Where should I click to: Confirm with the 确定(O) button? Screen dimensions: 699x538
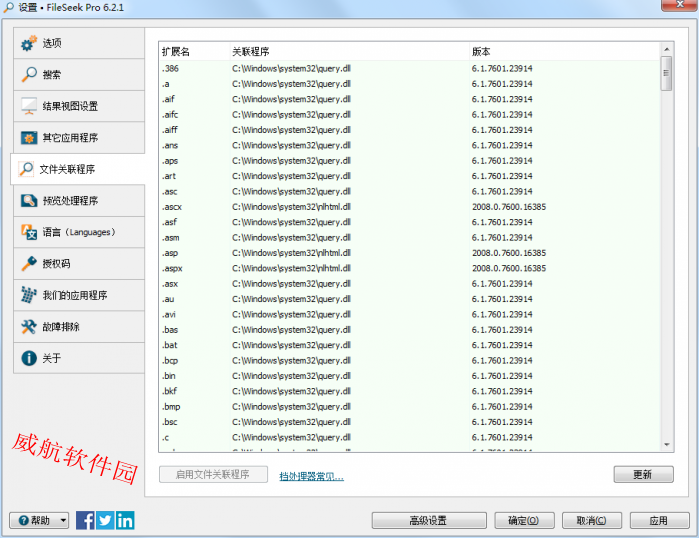click(524, 520)
